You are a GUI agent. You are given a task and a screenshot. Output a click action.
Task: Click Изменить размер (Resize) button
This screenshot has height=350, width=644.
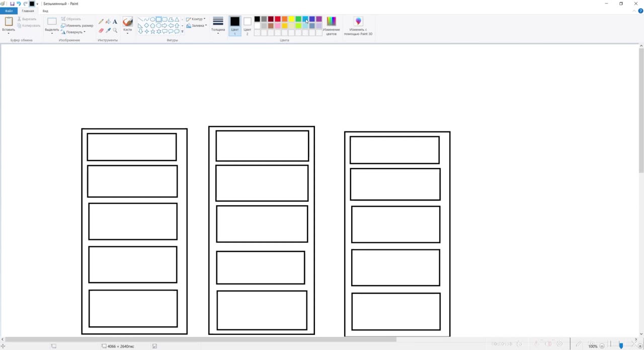77,26
